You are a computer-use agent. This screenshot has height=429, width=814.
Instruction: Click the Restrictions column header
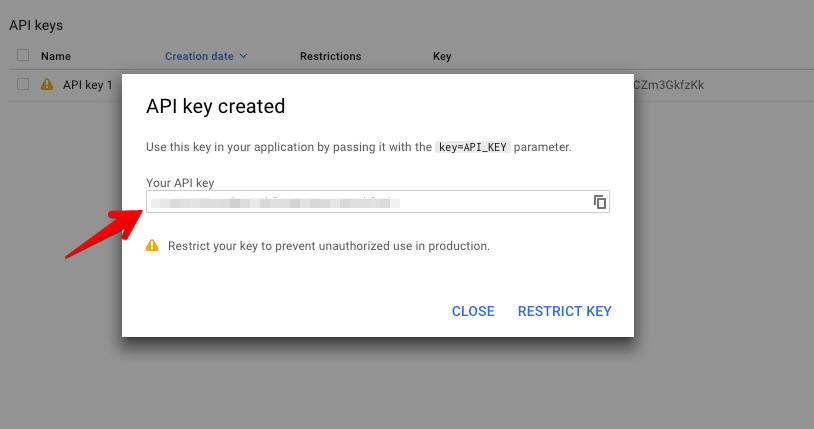click(x=330, y=57)
